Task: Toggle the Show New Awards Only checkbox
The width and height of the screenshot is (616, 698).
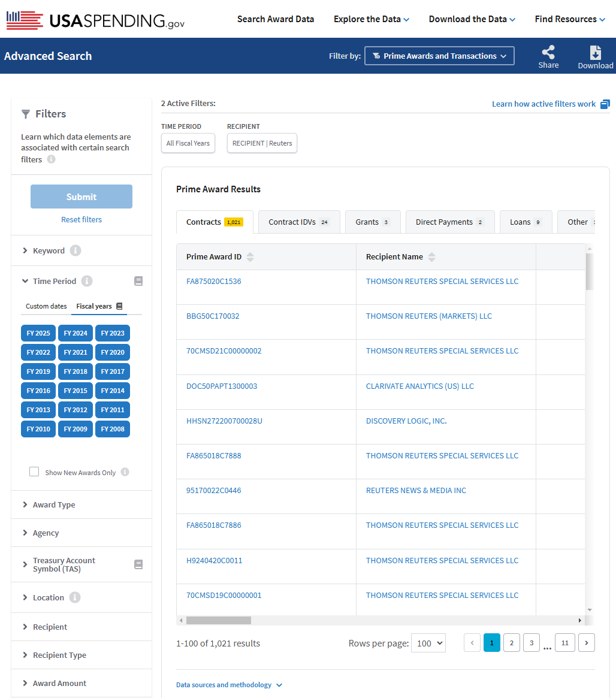Action: [34, 472]
